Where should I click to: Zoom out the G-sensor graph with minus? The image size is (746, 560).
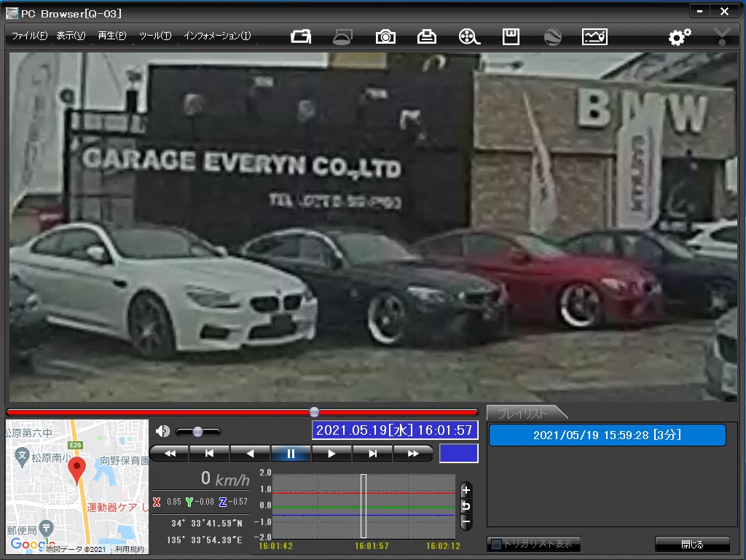pyautogui.click(x=466, y=522)
